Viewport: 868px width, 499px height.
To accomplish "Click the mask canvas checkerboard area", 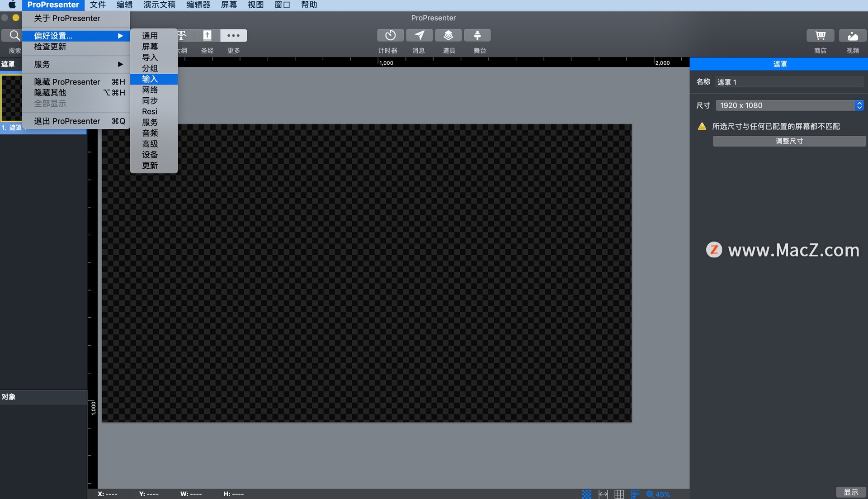I will click(x=366, y=273).
